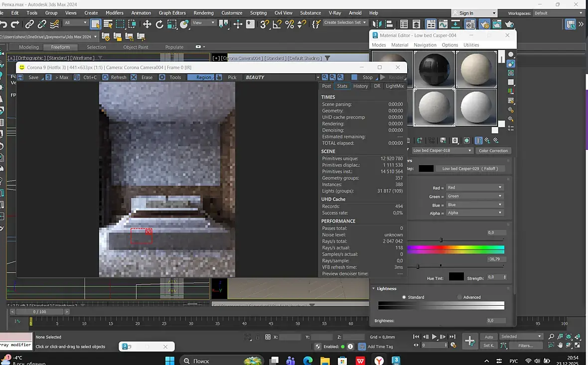Open the Red channel dropdown
Screen dimensions: 588x365
pyautogui.click(x=474, y=188)
